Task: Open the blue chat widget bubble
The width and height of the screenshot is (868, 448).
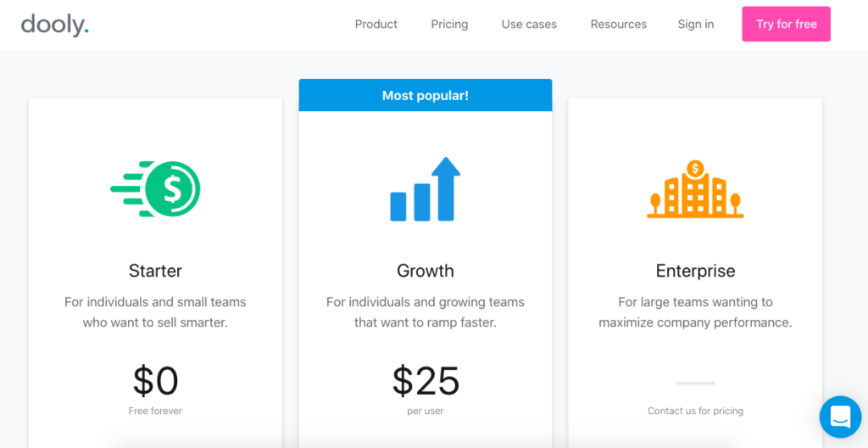Action: (840, 417)
